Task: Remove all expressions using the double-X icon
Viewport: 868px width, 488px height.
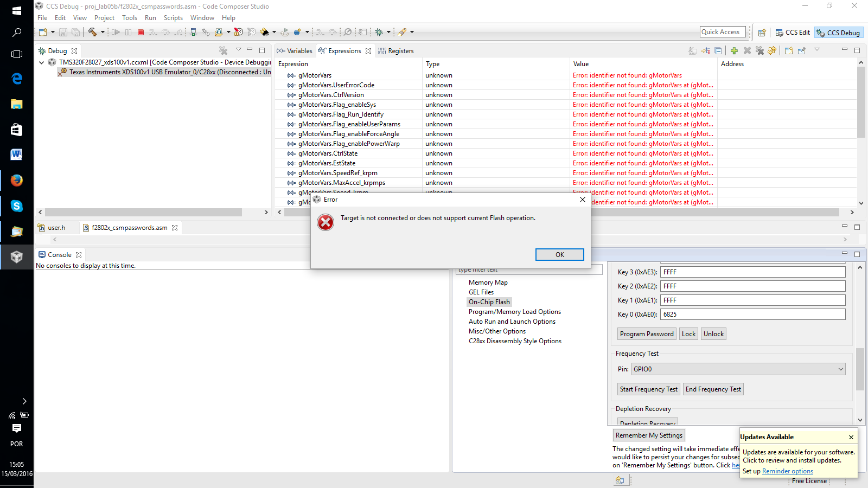Action: pyautogui.click(x=759, y=50)
